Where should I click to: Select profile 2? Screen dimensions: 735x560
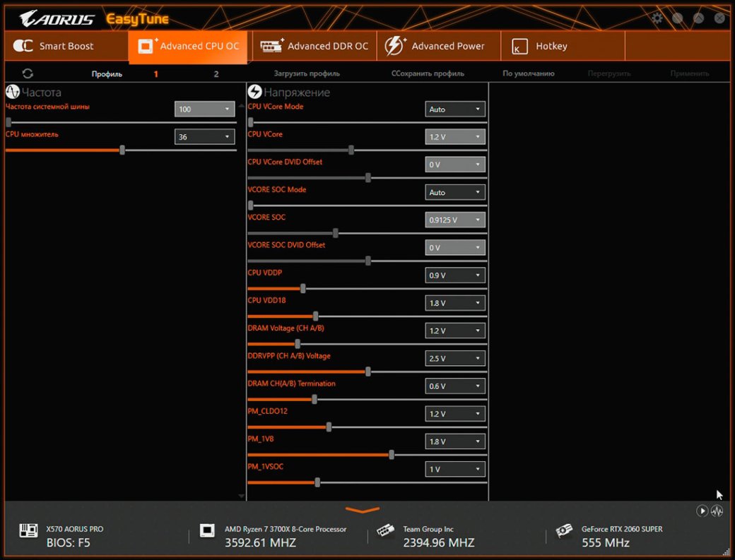(216, 73)
